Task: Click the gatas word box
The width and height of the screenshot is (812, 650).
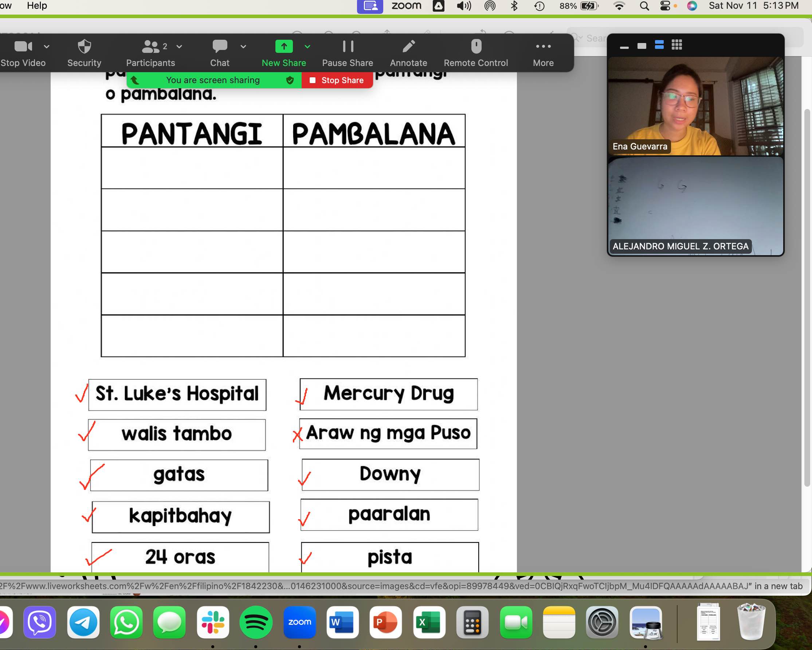Action: click(179, 475)
